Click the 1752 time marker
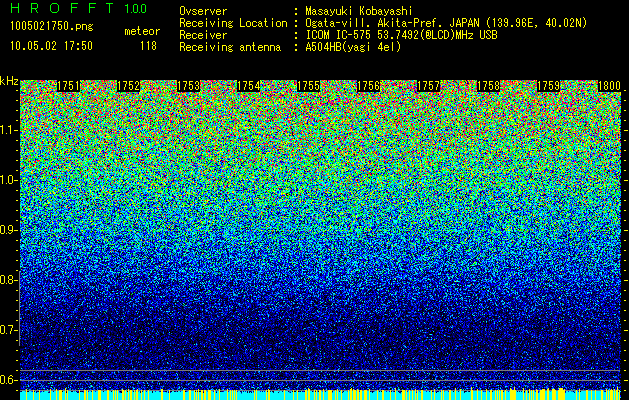 [x=128, y=86]
